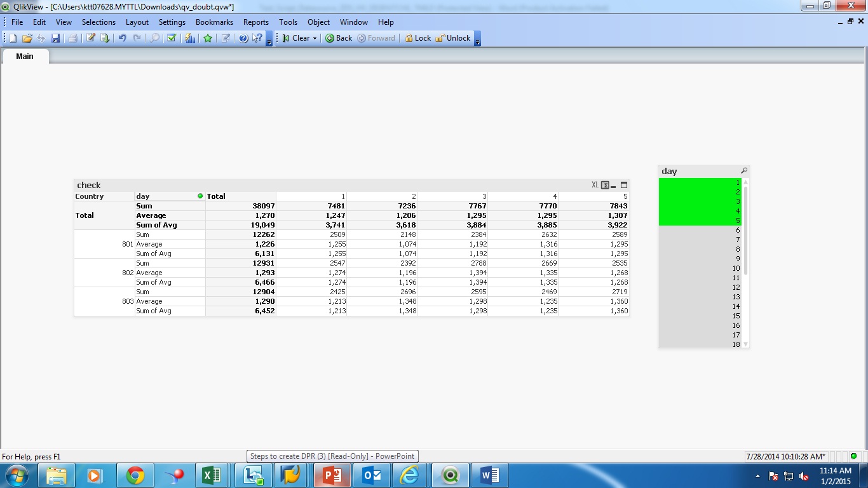
Task: Open the Layout menu
Action: point(137,22)
